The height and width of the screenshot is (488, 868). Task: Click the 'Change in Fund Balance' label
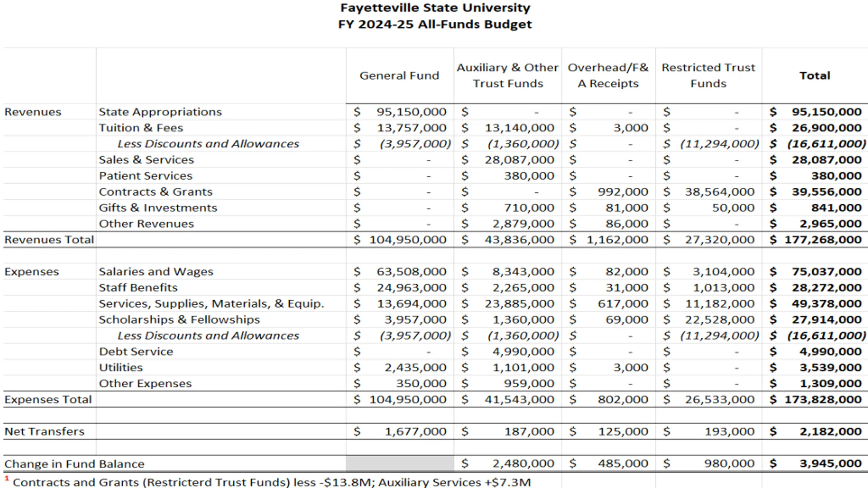[74, 464]
